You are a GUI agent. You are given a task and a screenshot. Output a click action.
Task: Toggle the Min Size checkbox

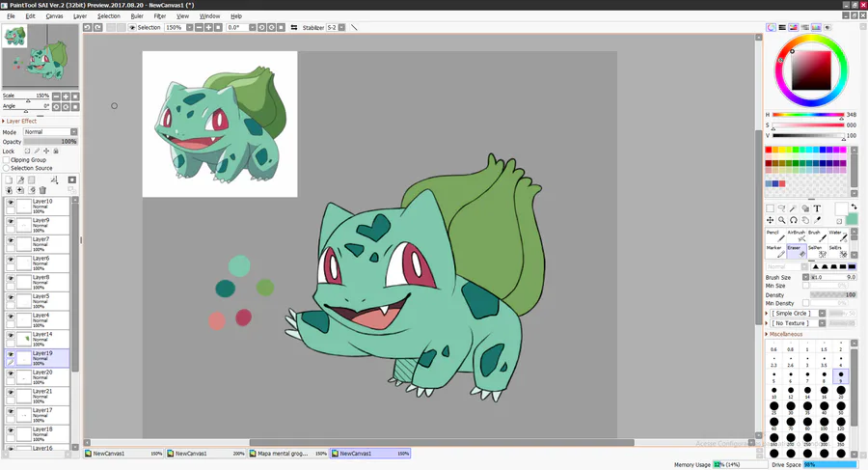click(x=806, y=286)
